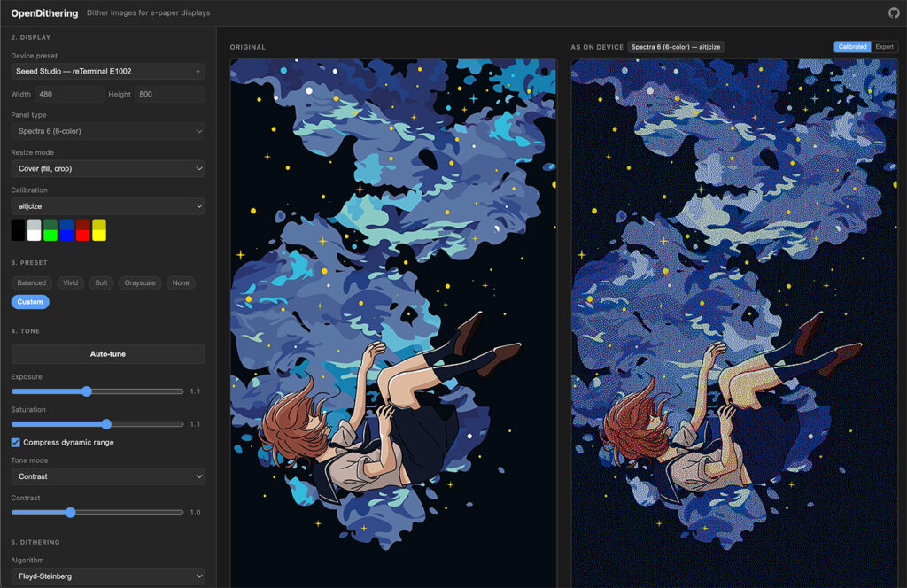Select the Balanced preset
The width and height of the screenshot is (907, 588).
click(x=31, y=283)
